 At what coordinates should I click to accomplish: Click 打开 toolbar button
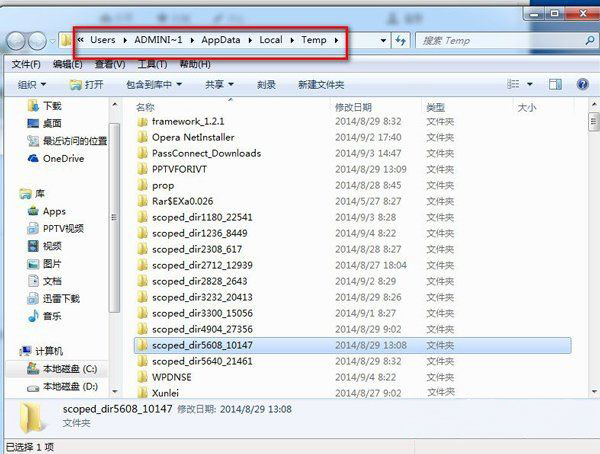(87, 84)
